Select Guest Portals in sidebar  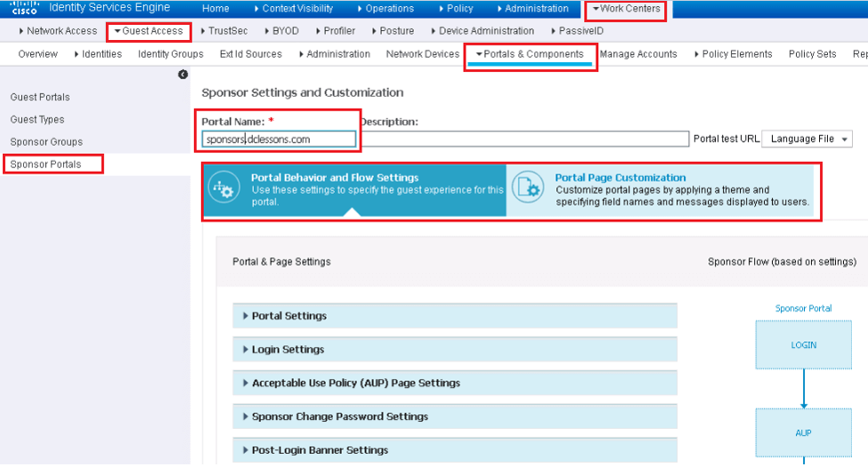[x=40, y=97]
